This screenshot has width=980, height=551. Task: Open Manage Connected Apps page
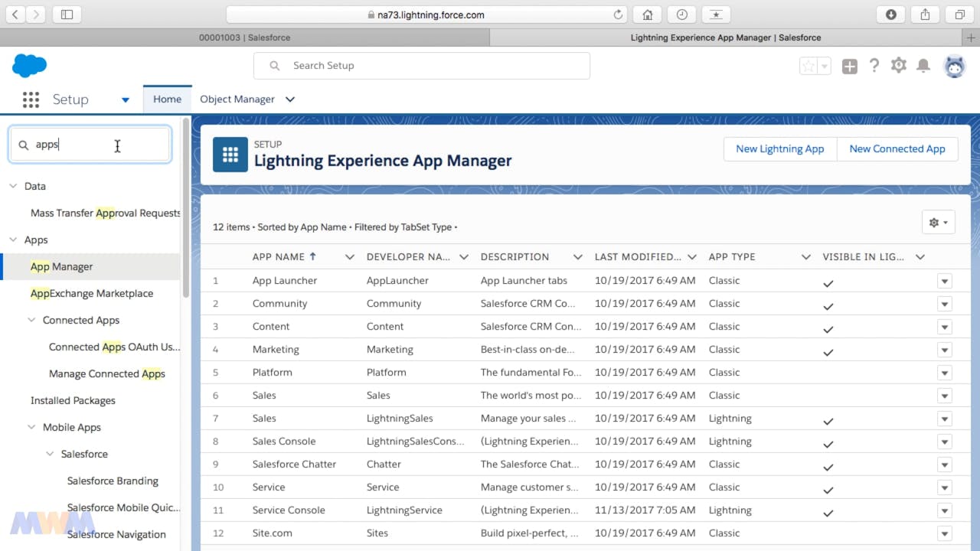tap(107, 373)
